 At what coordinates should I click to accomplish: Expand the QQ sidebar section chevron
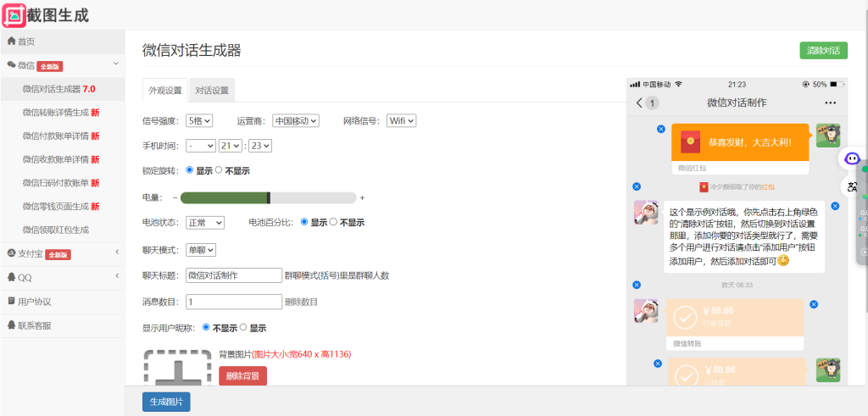coord(117,276)
